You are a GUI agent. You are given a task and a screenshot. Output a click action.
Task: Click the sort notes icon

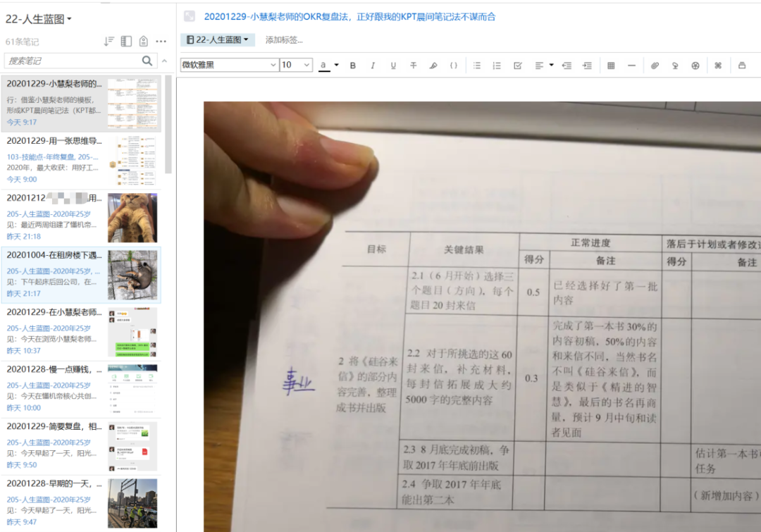click(109, 42)
